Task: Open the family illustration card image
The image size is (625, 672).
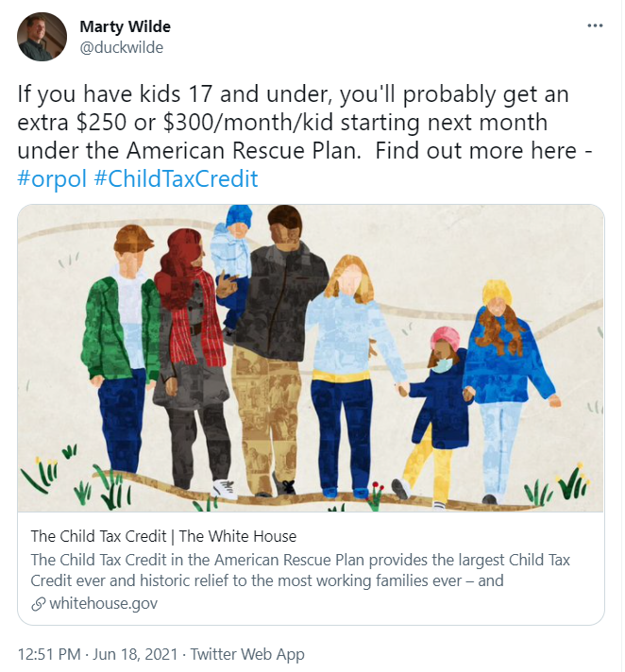Action: [x=311, y=359]
